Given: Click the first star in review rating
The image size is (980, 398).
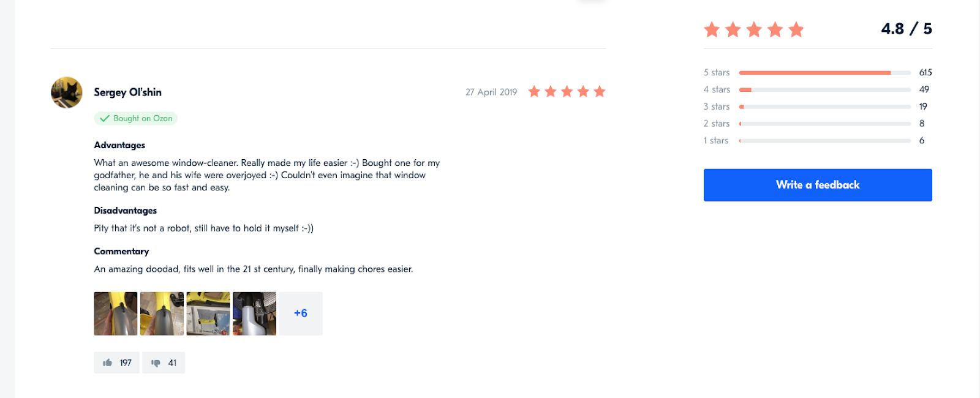Looking at the screenshot, I should point(534,91).
